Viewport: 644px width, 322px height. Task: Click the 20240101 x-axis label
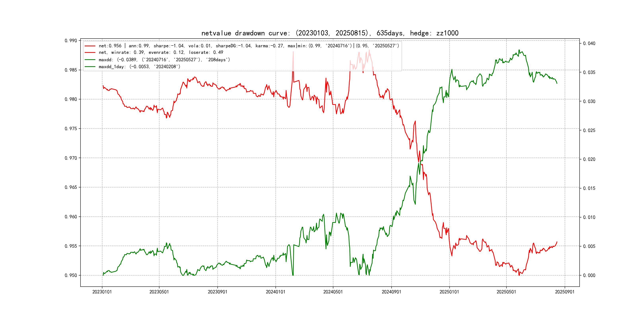click(x=275, y=292)
